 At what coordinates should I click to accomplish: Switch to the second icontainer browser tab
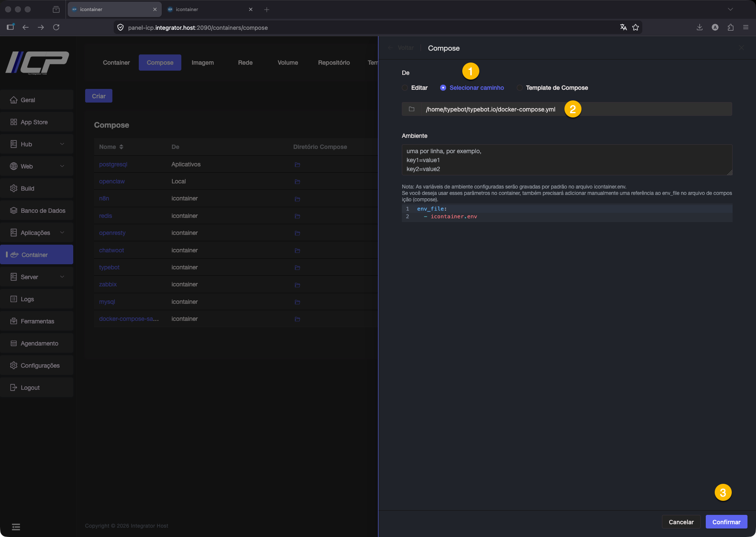click(209, 9)
